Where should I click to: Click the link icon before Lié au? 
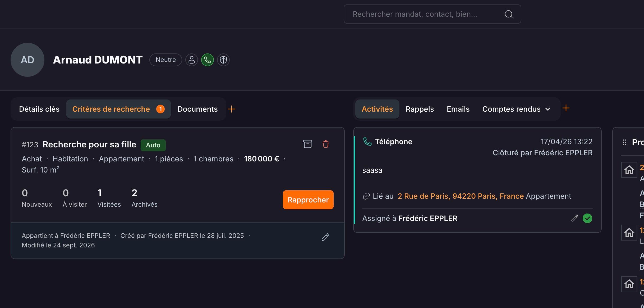[x=366, y=196]
